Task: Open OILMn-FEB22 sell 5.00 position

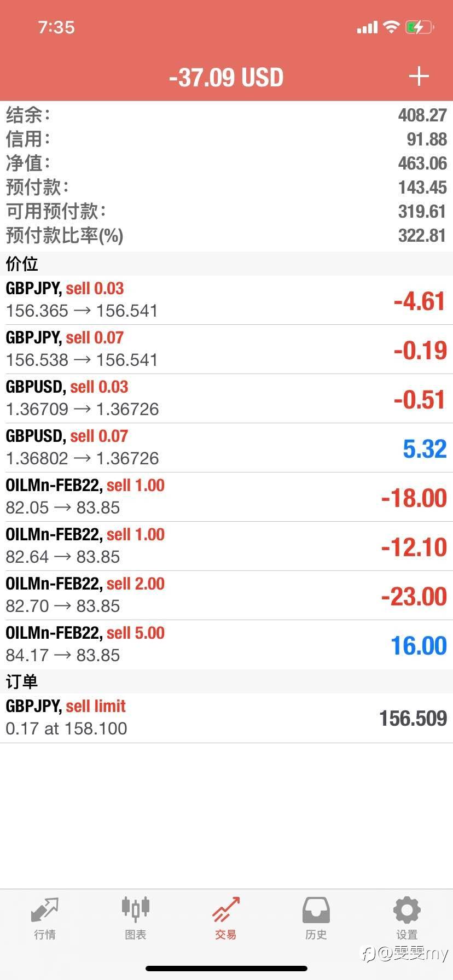Action: [x=226, y=644]
